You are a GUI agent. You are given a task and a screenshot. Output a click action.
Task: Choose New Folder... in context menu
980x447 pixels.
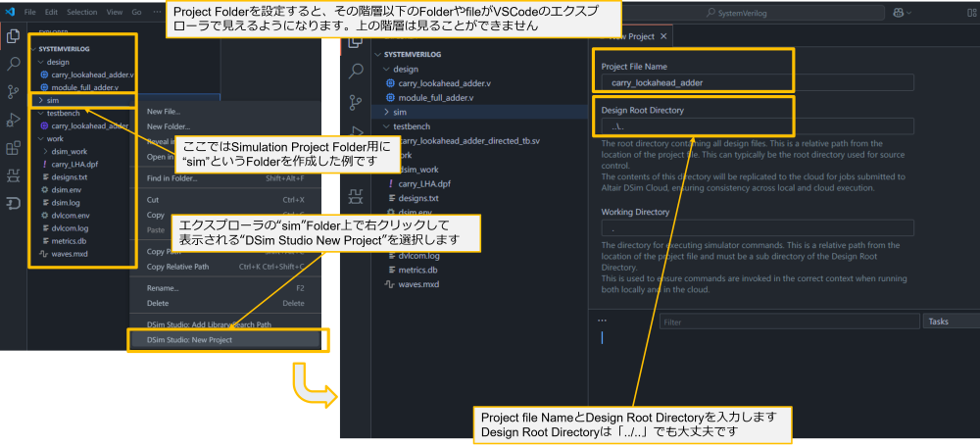tap(168, 126)
